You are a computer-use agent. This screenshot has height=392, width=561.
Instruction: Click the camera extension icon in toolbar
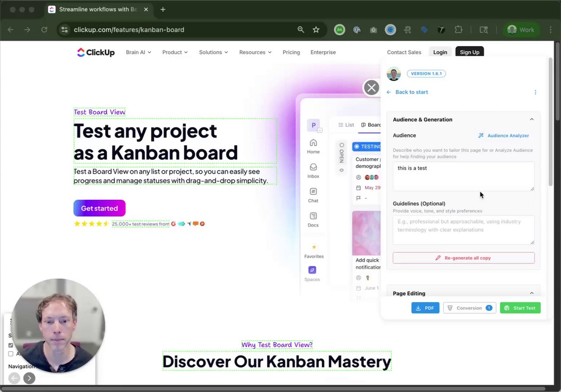click(x=373, y=30)
